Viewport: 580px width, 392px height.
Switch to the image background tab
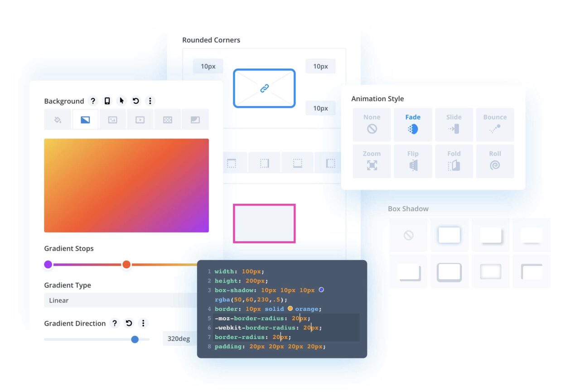pyautogui.click(x=112, y=119)
